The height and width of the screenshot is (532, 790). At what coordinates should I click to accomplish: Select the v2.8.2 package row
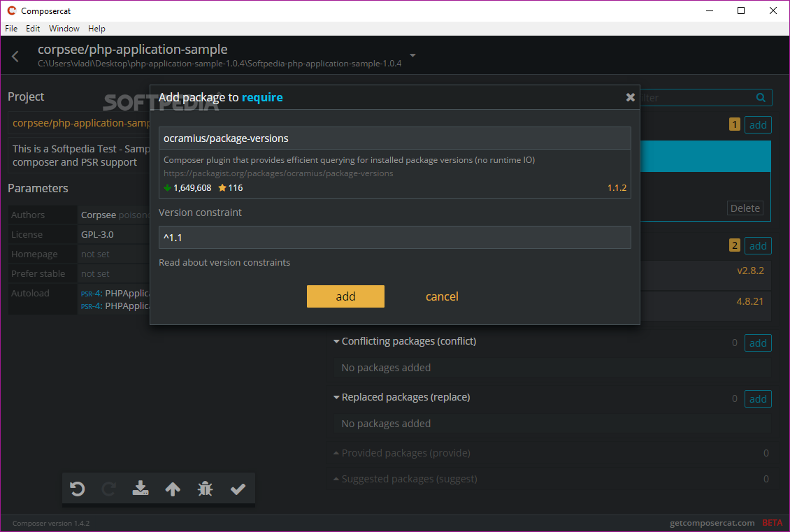705,275
